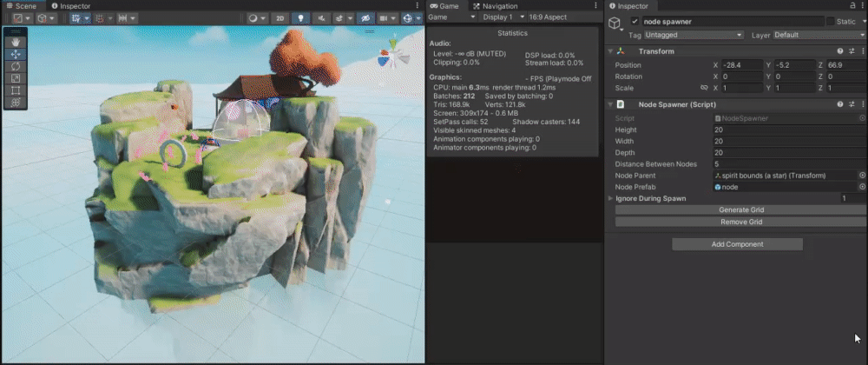Toggle scene lighting bulb
Screen dimensions: 868x365
[300, 18]
